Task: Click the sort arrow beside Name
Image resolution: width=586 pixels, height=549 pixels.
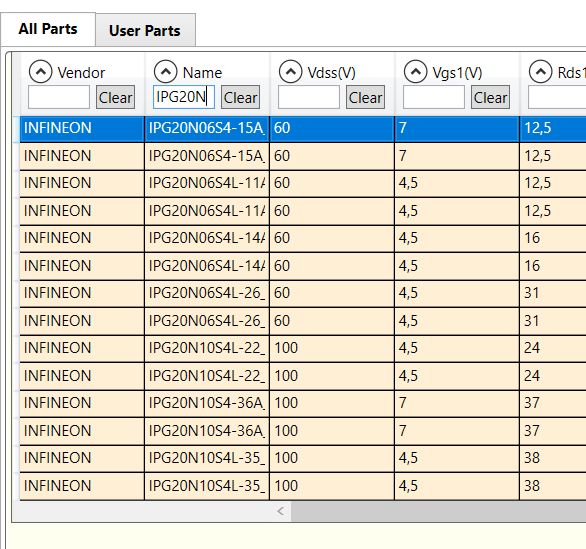Action: tap(166, 72)
